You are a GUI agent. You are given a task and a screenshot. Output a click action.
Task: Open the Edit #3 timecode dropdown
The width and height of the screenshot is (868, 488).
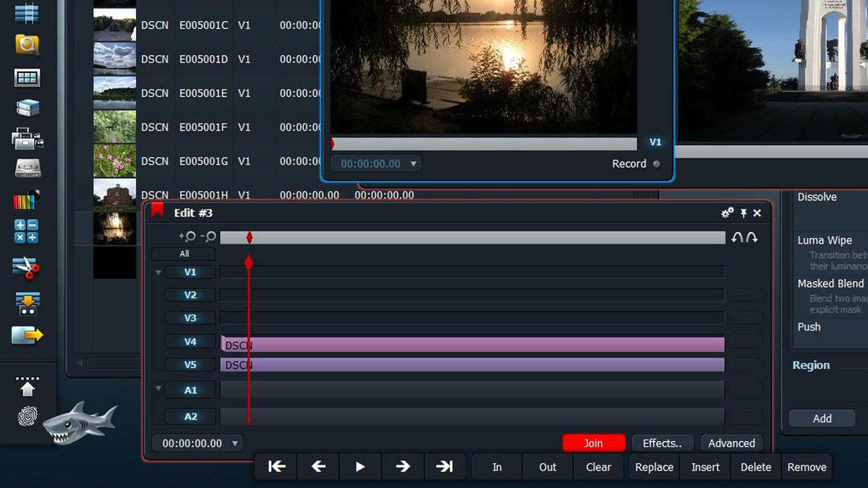234,442
